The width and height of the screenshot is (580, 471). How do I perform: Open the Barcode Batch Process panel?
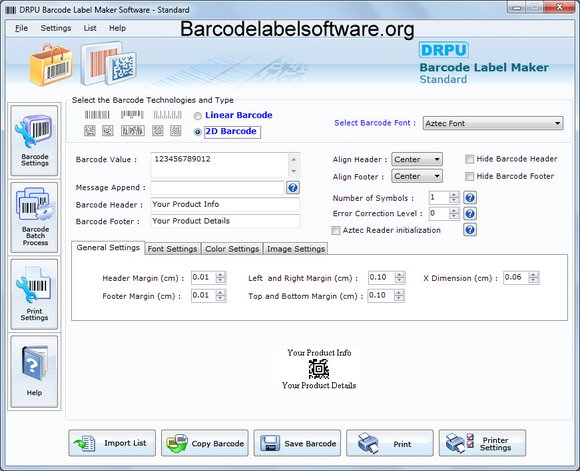(34, 218)
